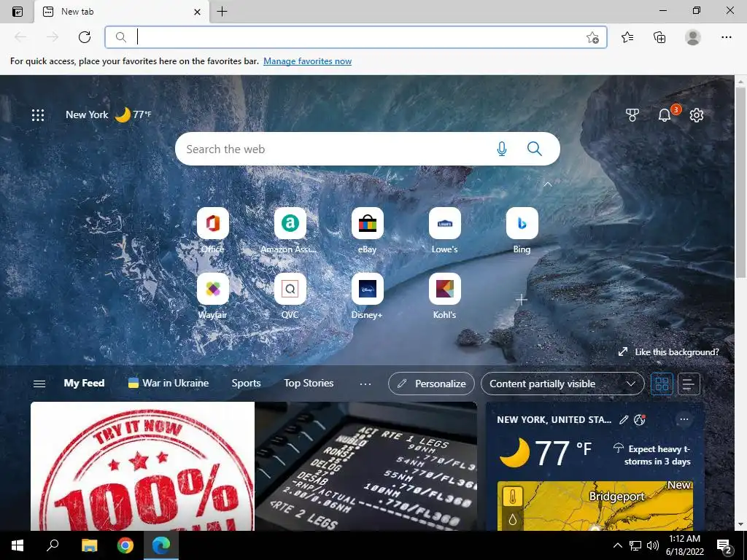The width and height of the screenshot is (747, 560).
Task: Open the weather radar map thumbnail
Action: tap(595, 506)
